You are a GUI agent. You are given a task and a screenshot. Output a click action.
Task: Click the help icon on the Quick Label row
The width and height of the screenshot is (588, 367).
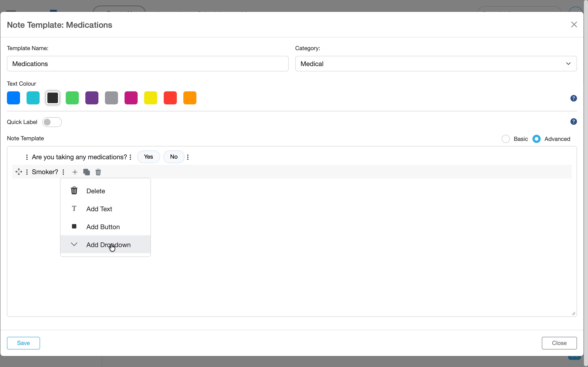click(x=574, y=121)
